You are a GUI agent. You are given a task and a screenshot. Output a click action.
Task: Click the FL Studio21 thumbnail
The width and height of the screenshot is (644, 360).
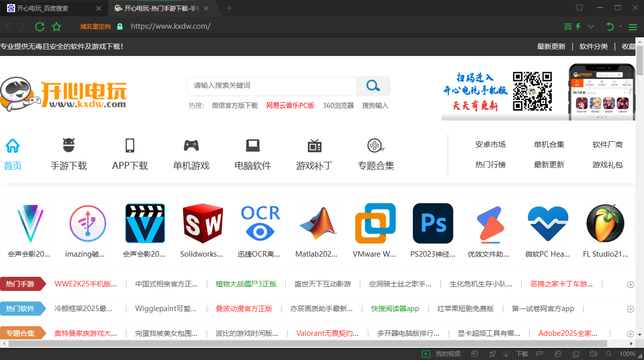point(605,223)
